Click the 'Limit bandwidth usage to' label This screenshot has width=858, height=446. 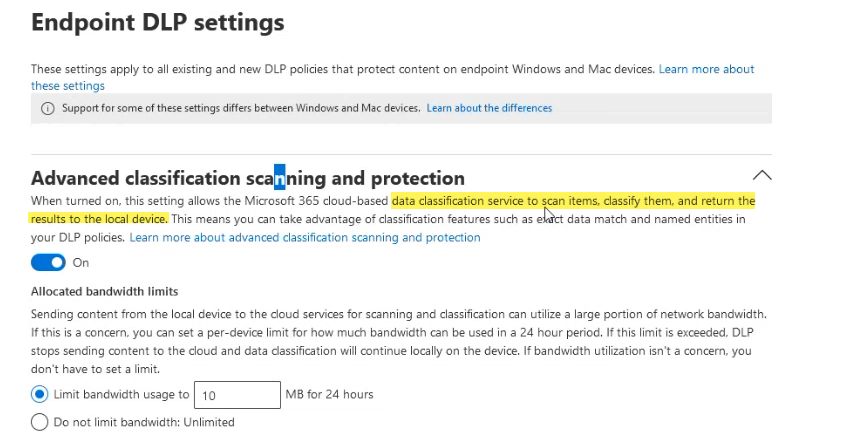tap(121, 395)
